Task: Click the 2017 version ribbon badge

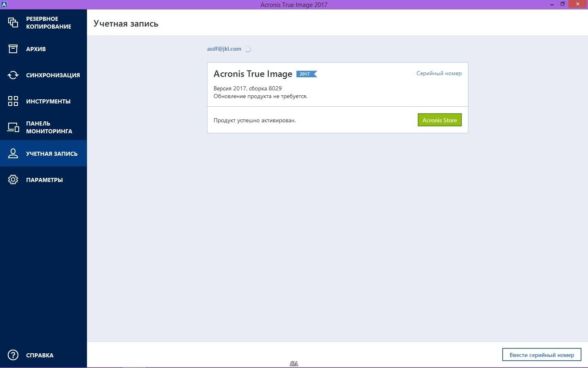Action: pyautogui.click(x=307, y=74)
